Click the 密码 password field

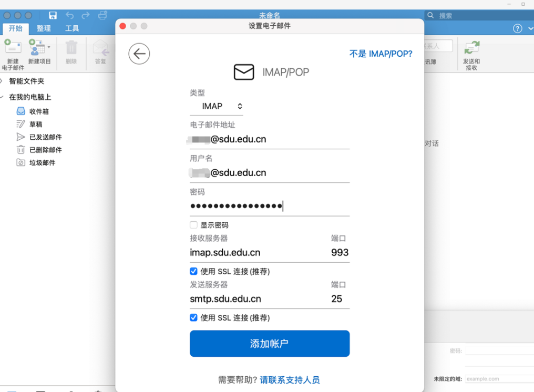[270, 206]
